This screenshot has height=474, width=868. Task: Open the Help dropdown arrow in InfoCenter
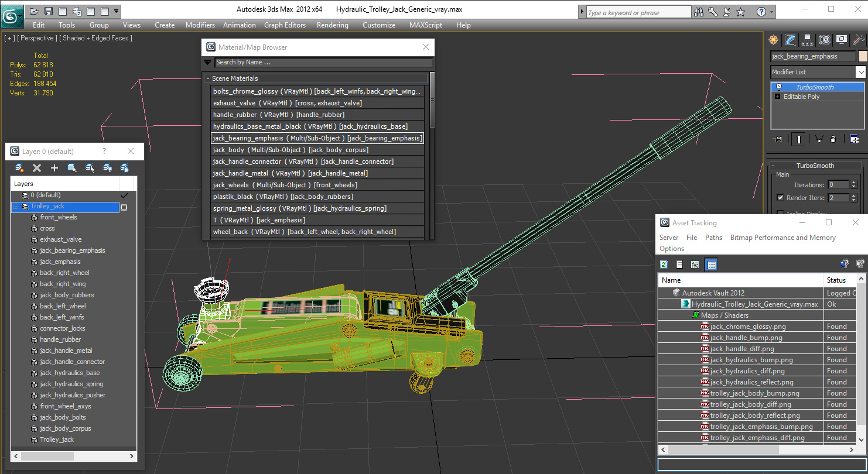[771, 12]
